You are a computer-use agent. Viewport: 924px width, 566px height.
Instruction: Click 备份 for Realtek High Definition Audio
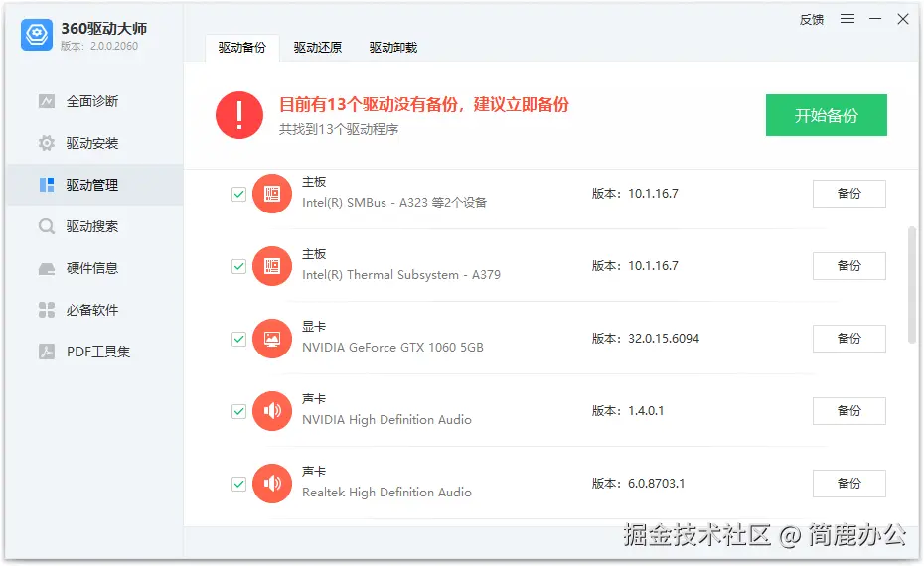click(x=849, y=483)
